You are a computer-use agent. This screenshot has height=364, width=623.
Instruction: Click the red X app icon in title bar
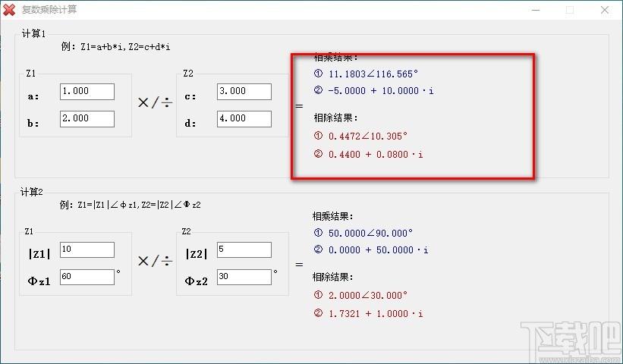tap(9, 10)
